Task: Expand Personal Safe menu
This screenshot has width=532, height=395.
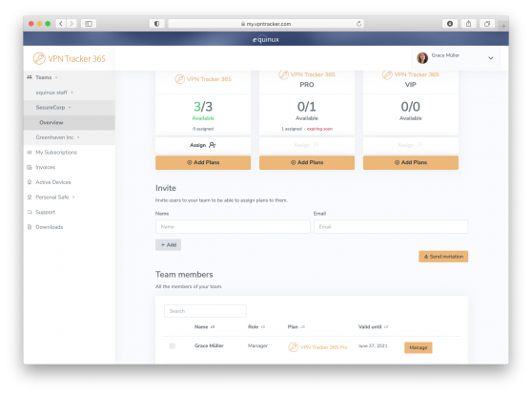Action: pyautogui.click(x=54, y=197)
